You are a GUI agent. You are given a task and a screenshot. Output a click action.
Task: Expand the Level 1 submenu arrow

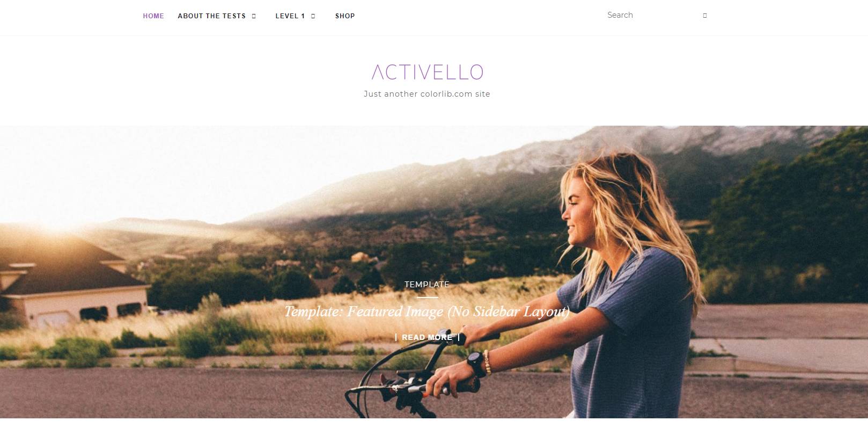click(x=313, y=16)
